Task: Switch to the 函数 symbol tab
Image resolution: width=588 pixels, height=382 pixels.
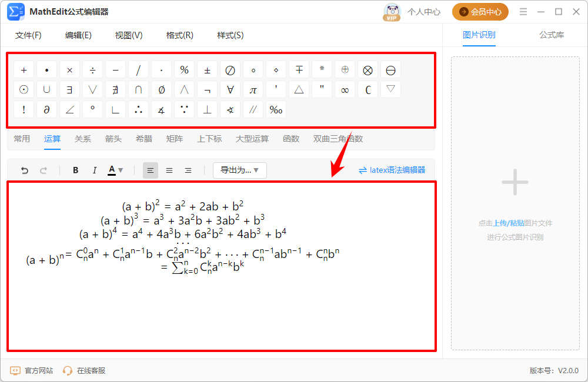Action: [x=291, y=139]
